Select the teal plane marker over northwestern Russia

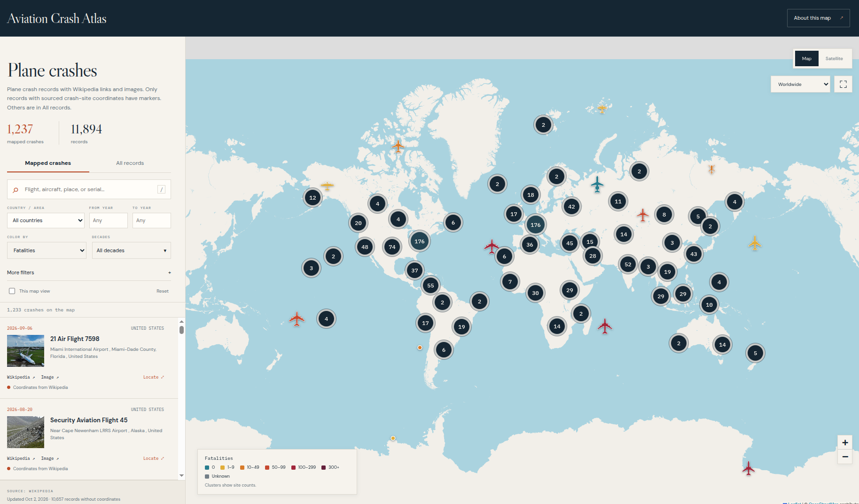(x=597, y=184)
